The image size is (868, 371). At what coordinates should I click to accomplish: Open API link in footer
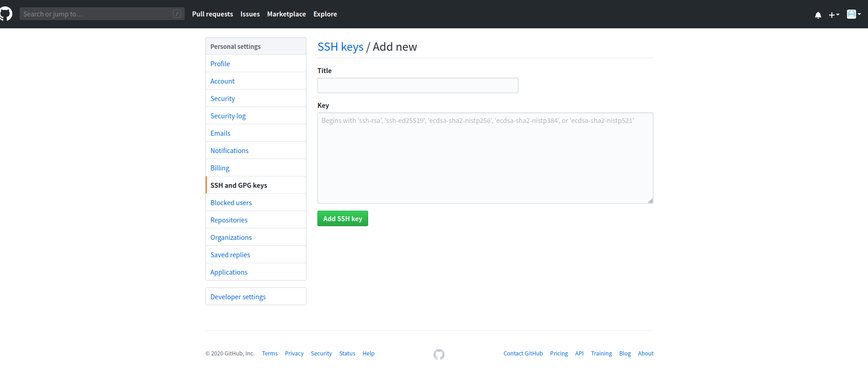click(x=579, y=354)
